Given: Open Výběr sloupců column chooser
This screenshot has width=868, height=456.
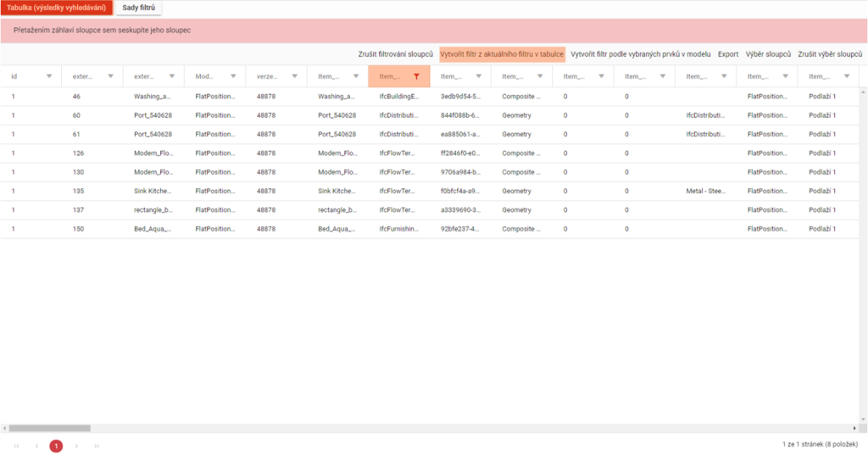Looking at the screenshot, I should pos(768,54).
